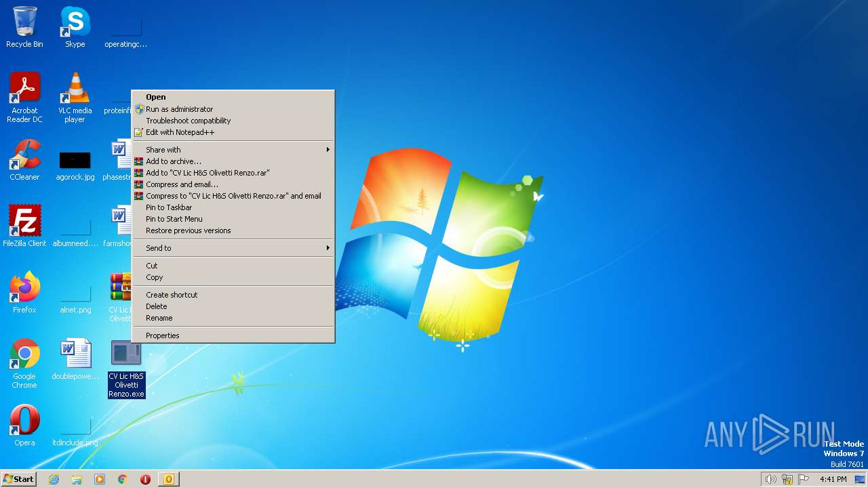
Task: Open the Recycle Bin desktop icon
Action: pos(24,27)
